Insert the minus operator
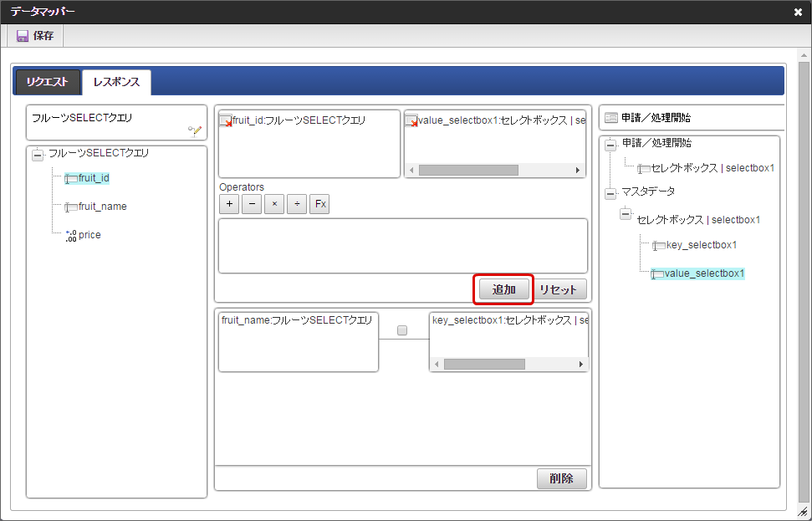This screenshot has width=812, height=521. (x=252, y=204)
